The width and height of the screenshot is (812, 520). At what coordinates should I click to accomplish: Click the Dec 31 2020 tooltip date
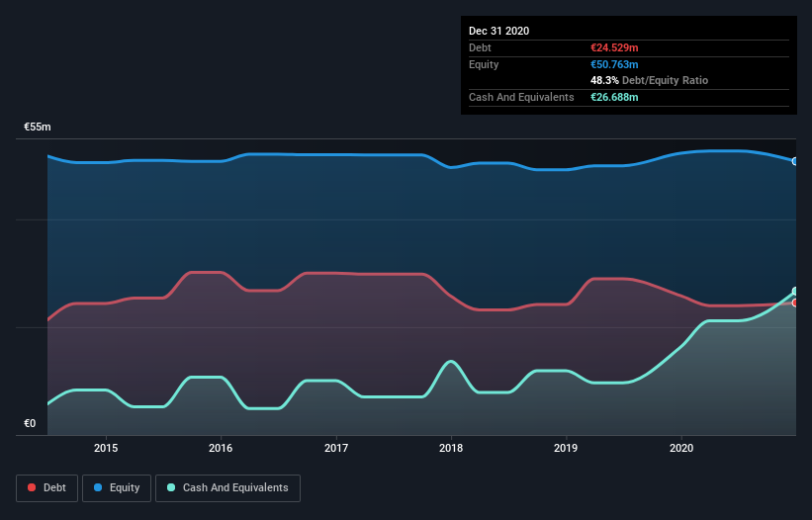pyautogui.click(x=498, y=31)
